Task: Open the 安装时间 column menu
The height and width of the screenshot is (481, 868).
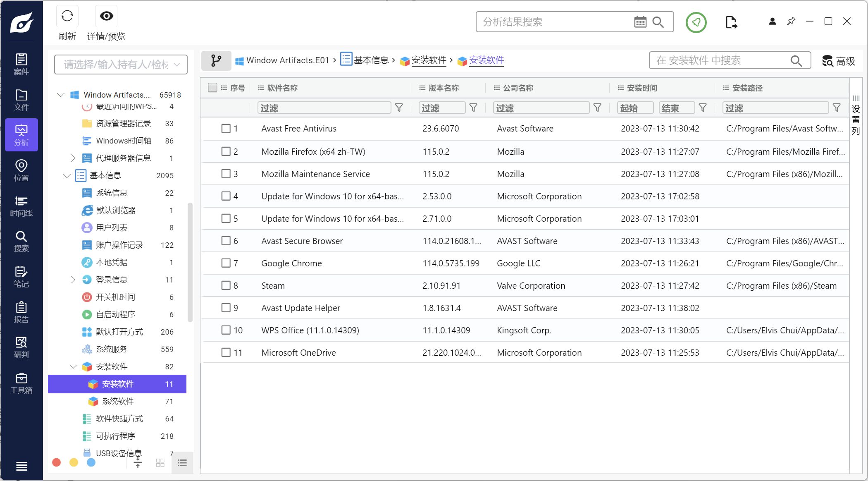Action: (620, 88)
